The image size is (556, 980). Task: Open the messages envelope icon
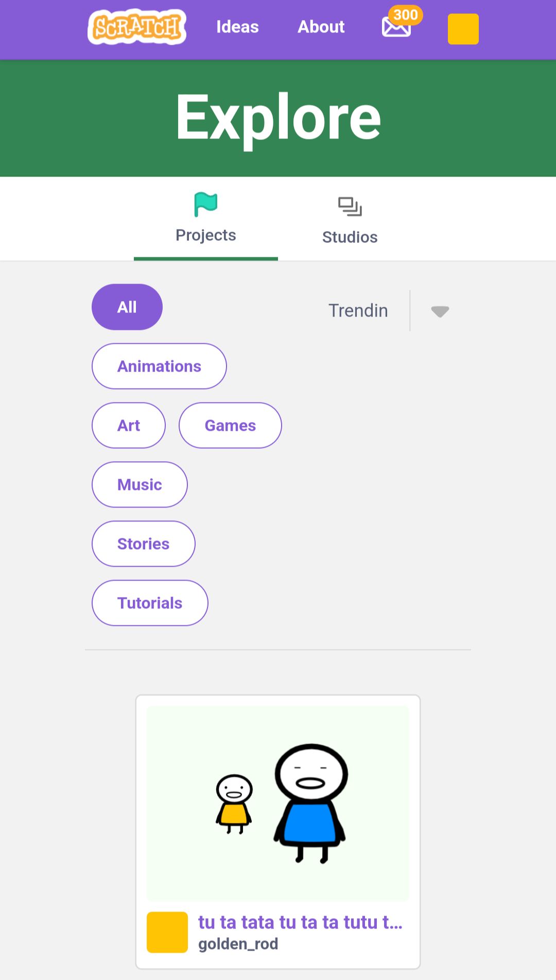(396, 27)
